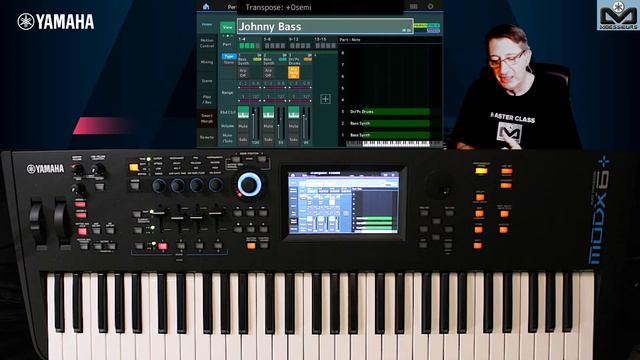The height and width of the screenshot is (360, 640).
Task: Click the glowing blue Super Knob on the keyboard
Action: click(249, 184)
